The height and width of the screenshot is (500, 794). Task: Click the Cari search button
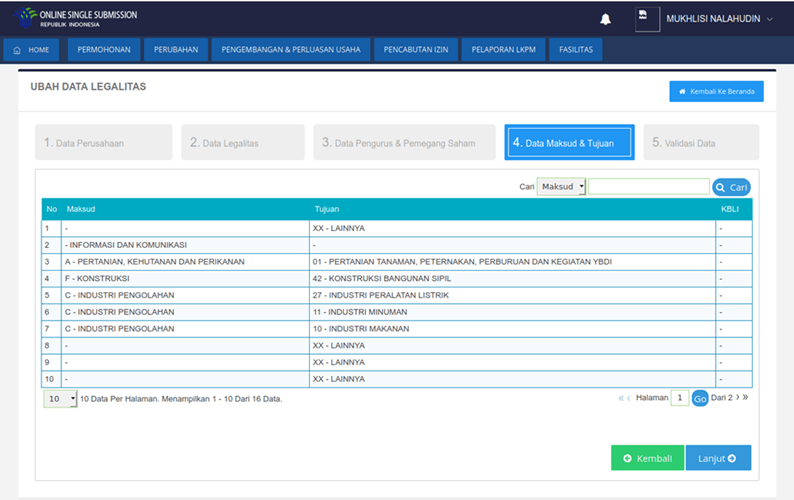tap(731, 187)
